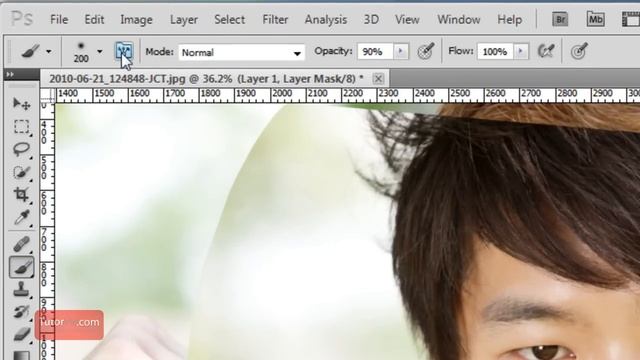640x360 pixels.
Task: Click the Photoshop Ps logo
Action: point(22,19)
